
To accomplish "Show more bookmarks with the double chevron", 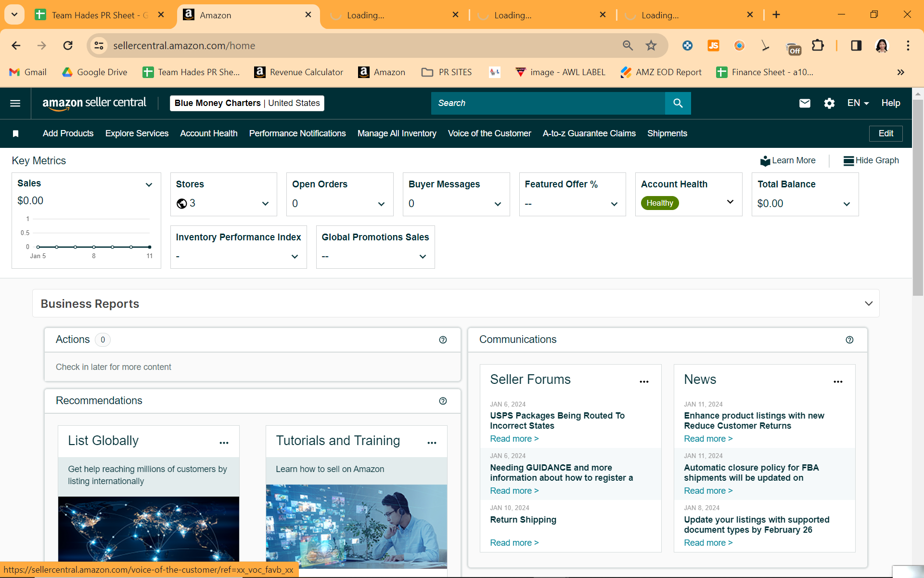I will pyautogui.click(x=901, y=72).
